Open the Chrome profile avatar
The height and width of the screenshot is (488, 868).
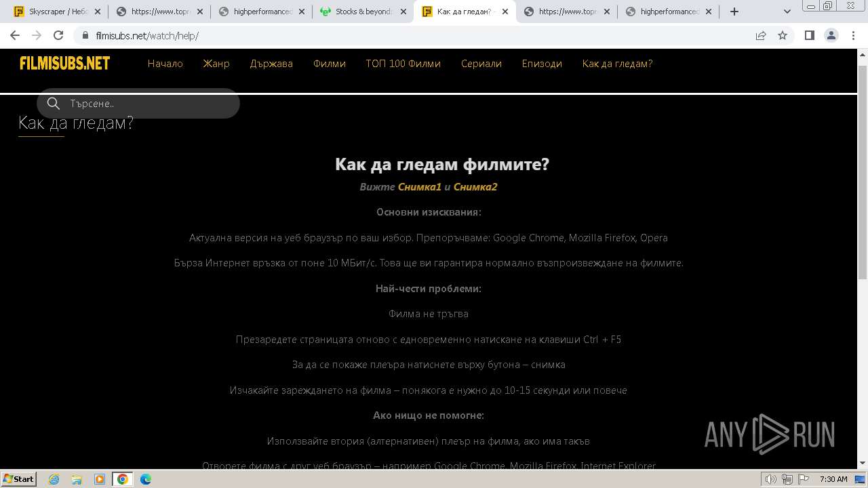point(831,35)
